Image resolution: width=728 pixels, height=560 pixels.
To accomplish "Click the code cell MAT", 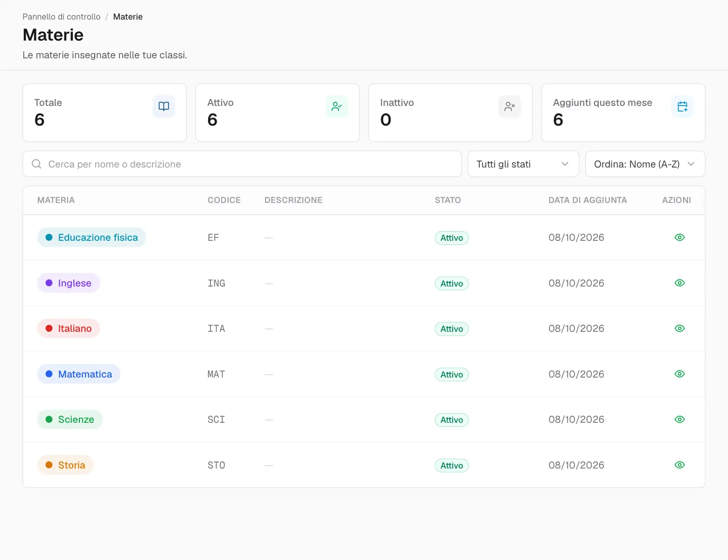I will 217,374.
